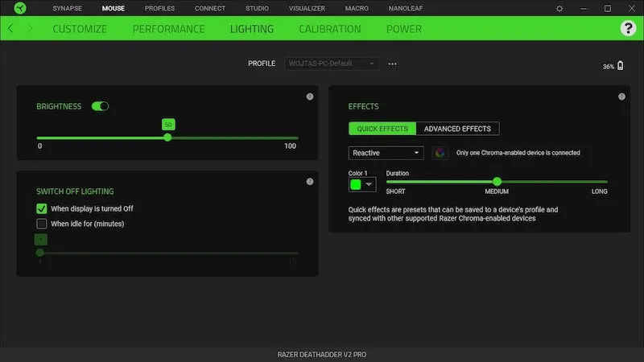Select the Advanced Effects button
Viewport: 644px width, 362px height.
(457, 129)
